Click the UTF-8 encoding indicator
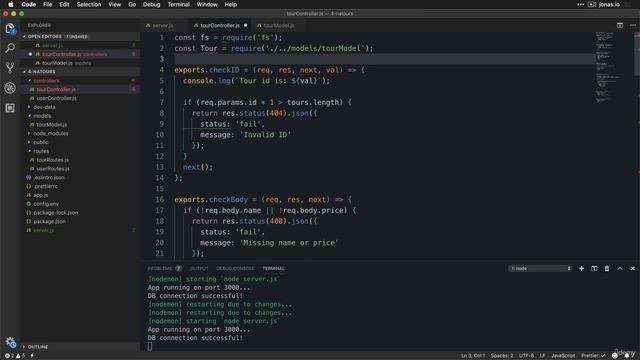This screenshot has width=640, height=360. click(526, 356)
